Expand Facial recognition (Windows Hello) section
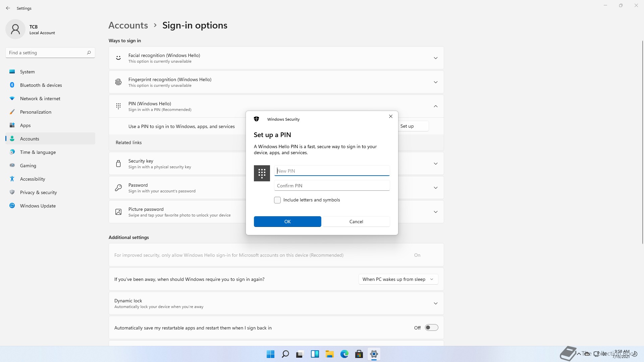Image resolution: width=644 pixels, height=362 pixels. [x=435, y=58]
